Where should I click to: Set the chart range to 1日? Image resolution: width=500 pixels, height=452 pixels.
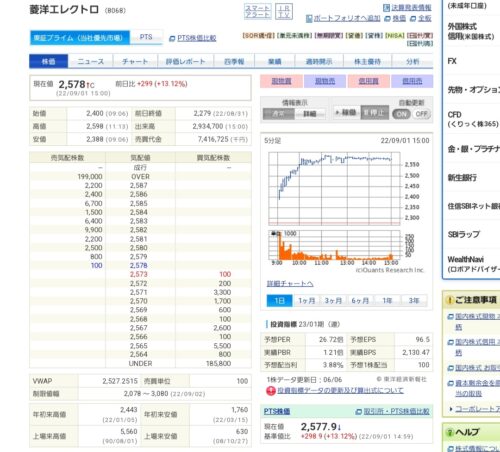pyautogui.click(x=279, y=301)
